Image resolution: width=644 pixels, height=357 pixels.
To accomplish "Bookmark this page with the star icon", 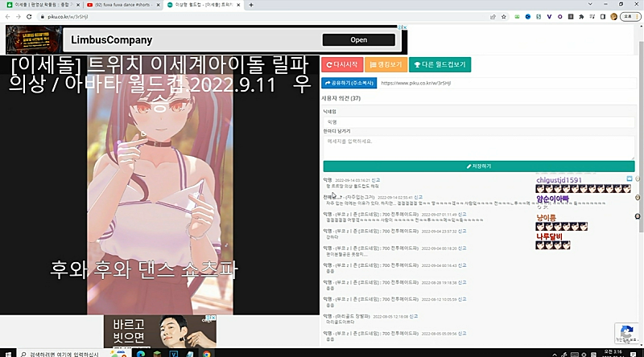I will [504, 17].
